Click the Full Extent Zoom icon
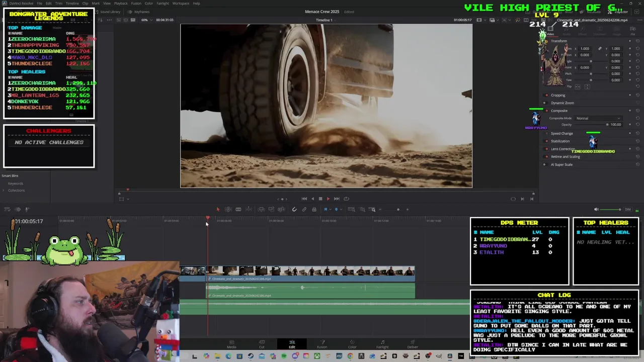The height and width of the screenshot is (362, 644). click(x=351, y=209)
